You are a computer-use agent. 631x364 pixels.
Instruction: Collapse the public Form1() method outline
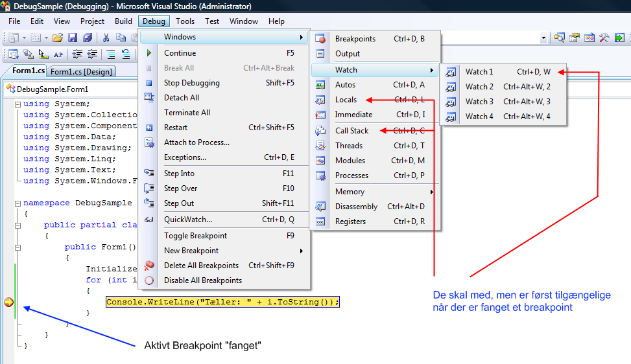point(18,248)
